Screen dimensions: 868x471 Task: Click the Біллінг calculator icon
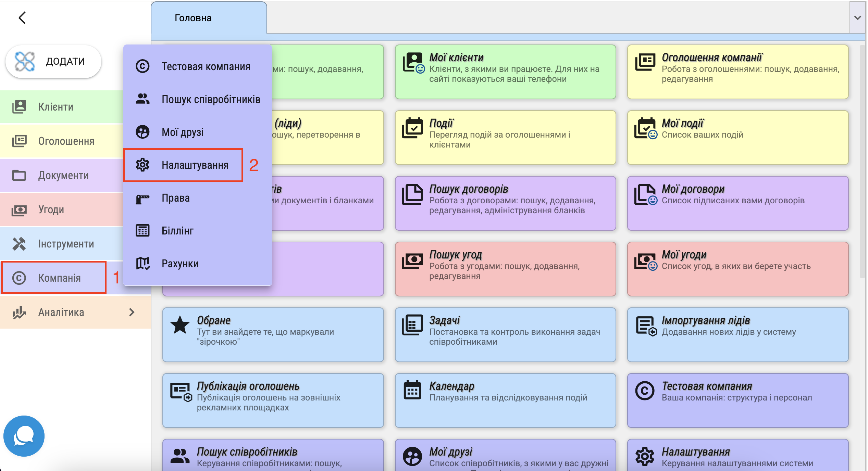142,231
